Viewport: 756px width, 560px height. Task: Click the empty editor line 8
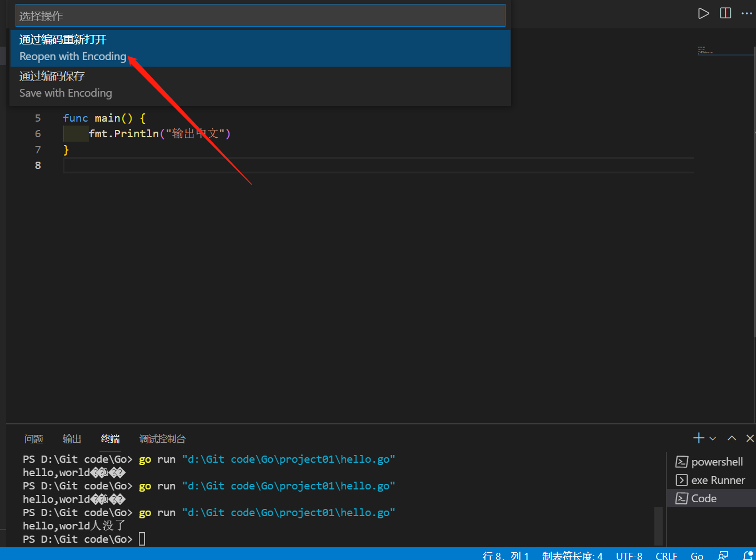click(x=378, y=165)
